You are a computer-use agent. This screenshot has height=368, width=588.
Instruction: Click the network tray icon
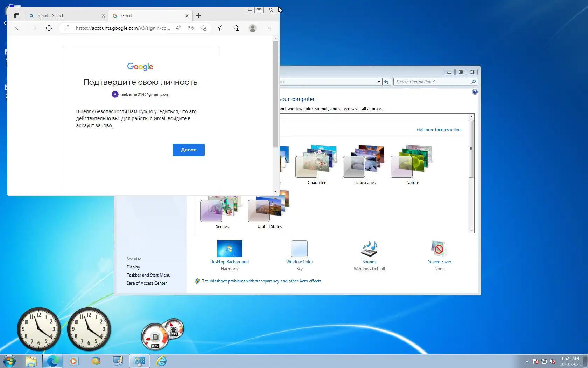(544, 361)
